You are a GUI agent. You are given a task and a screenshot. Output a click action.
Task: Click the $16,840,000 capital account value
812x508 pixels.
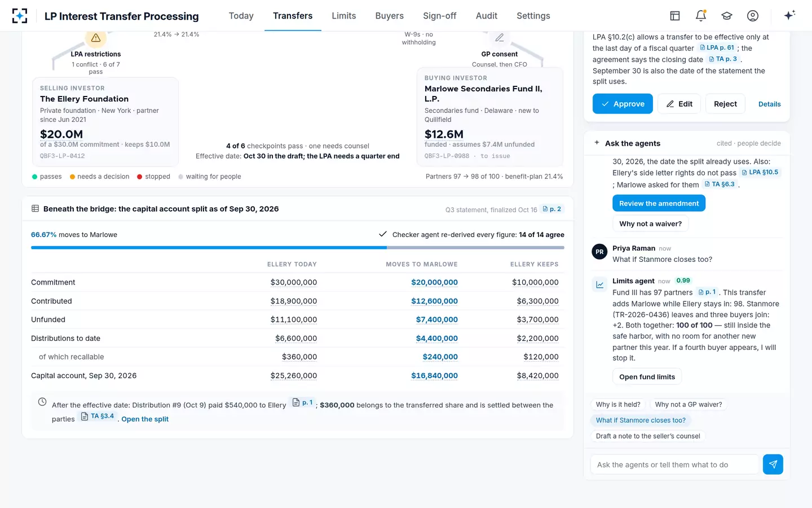[434, 375]
